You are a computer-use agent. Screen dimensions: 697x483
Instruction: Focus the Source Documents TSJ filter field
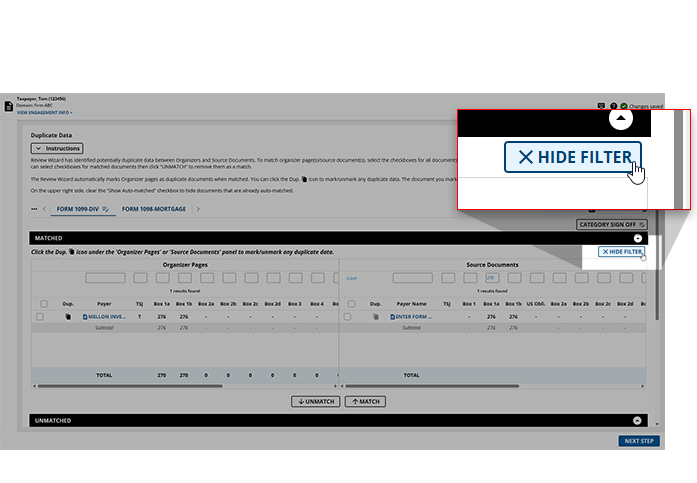click(x=448, y=278)
